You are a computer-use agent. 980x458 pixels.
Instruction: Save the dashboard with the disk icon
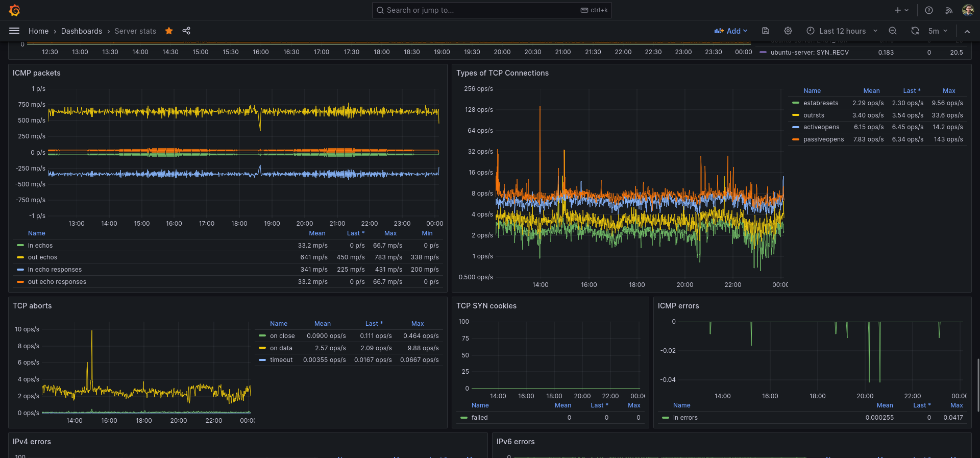pos(766,31)
